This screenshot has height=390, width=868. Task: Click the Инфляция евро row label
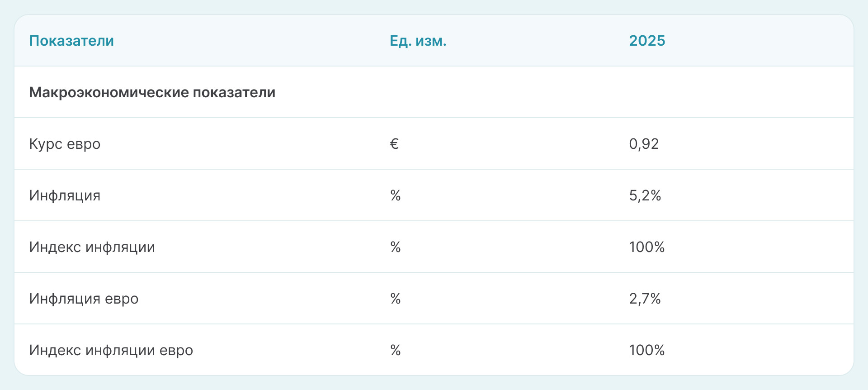click(x=84, y=299)
